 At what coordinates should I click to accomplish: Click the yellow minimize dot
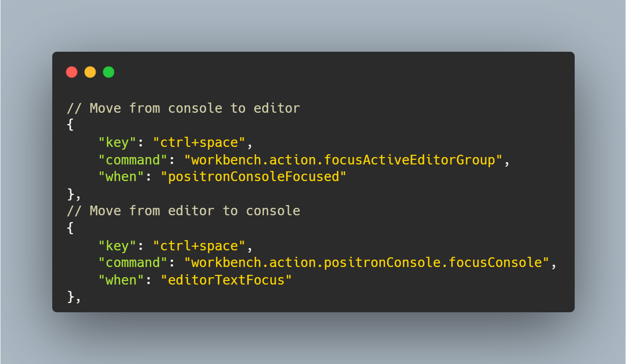pos(90,72)
